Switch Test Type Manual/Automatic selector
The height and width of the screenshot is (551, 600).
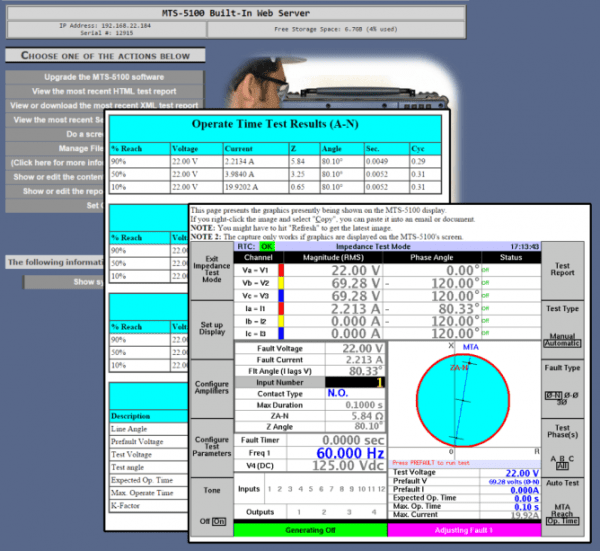tap(562, 328)
